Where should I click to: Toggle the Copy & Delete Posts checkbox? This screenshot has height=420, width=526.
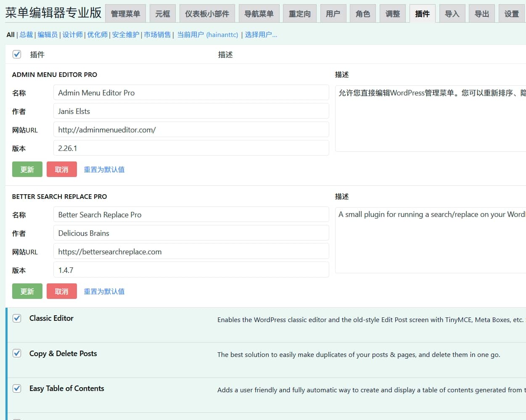17,353
